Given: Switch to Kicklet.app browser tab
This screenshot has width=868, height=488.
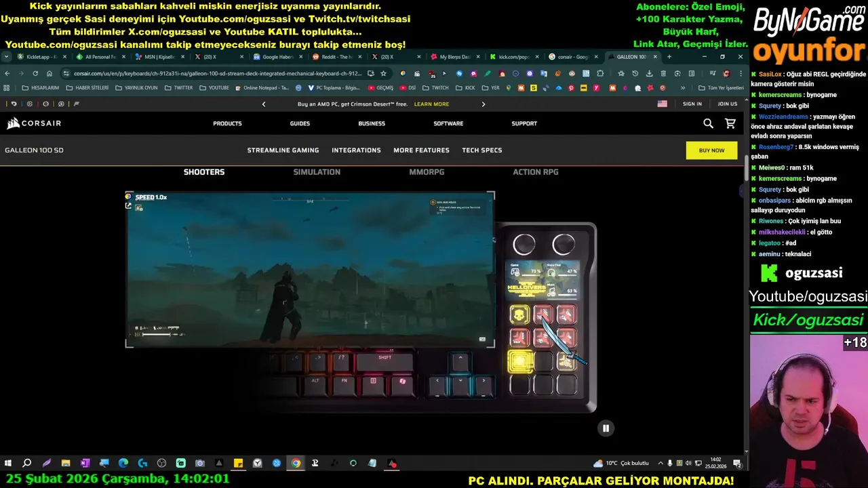Looking at the screenshot, I should (41, 57).
